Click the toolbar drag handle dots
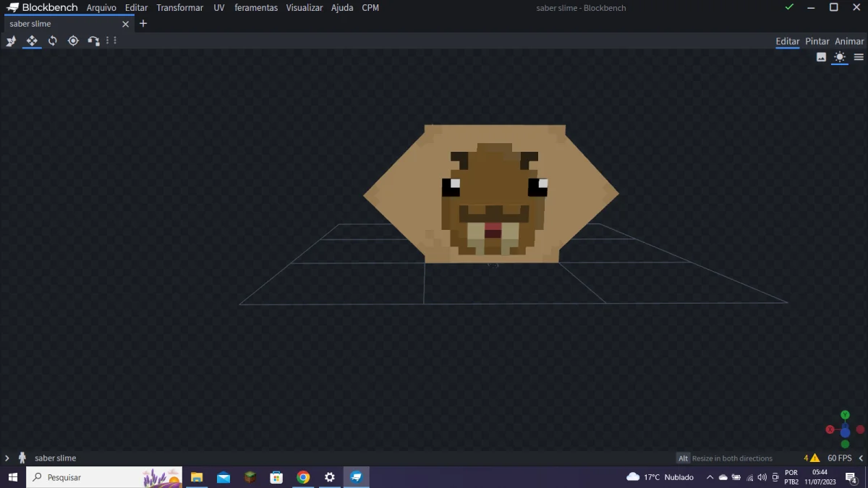 [x=111, y=40]
